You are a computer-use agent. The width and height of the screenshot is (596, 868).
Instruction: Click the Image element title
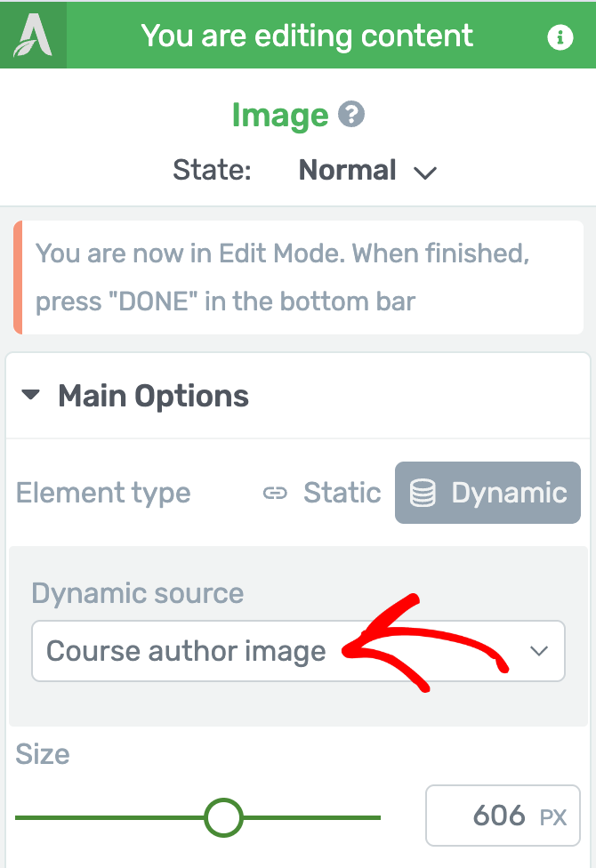click(279, 116)
